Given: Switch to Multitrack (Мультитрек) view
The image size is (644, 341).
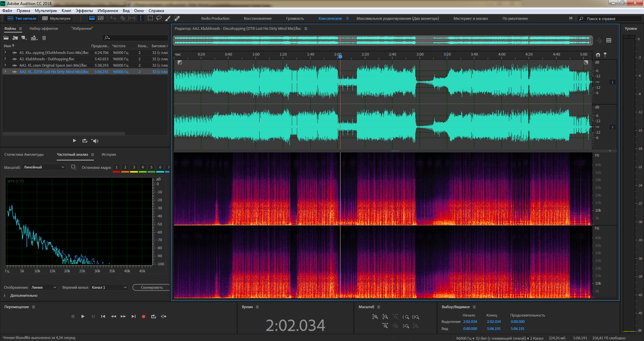Looking at the screenshot, I should [56, 18].
